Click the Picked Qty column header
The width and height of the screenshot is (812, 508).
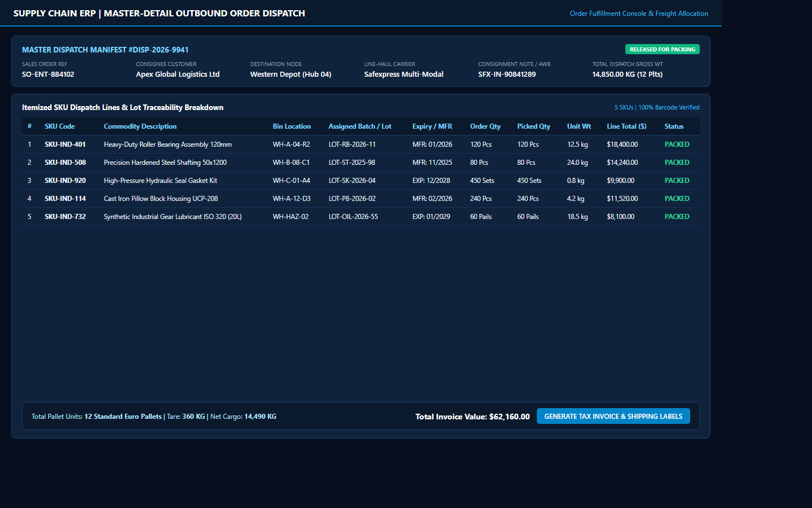tap(533, 126)
